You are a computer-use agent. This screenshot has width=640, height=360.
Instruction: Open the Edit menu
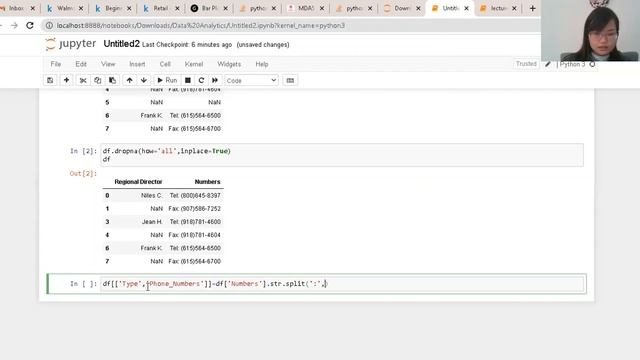(x=81, y=64)
